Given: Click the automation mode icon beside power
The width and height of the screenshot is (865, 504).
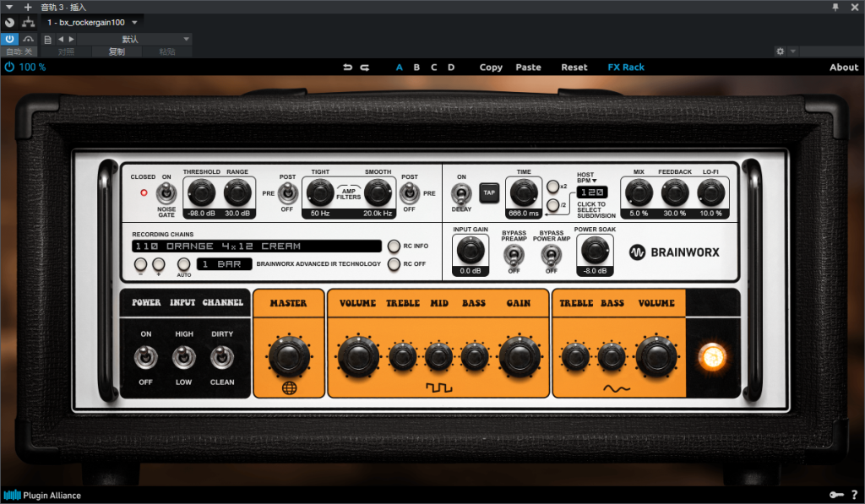Looking at the screenshot, I should [28, 39].
